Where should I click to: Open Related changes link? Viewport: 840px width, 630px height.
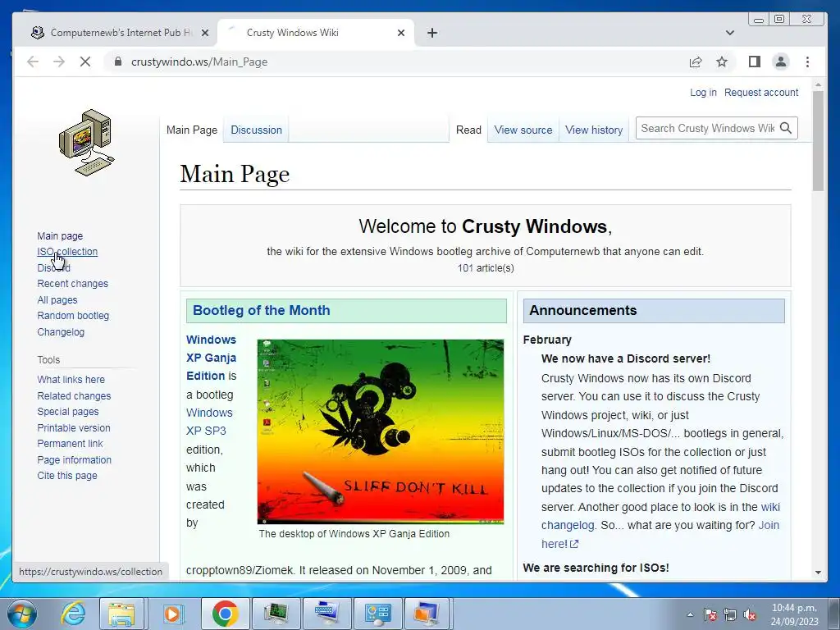pos(74,396)
